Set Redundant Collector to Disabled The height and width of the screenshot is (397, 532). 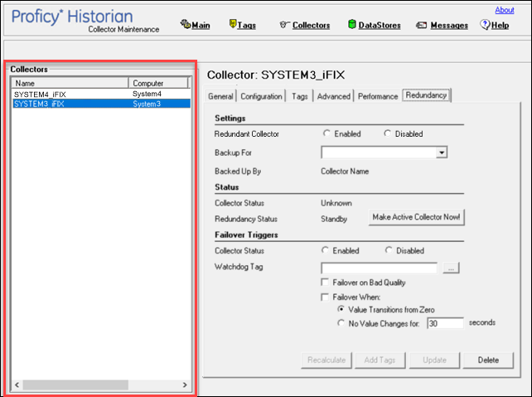coord(387,133)
